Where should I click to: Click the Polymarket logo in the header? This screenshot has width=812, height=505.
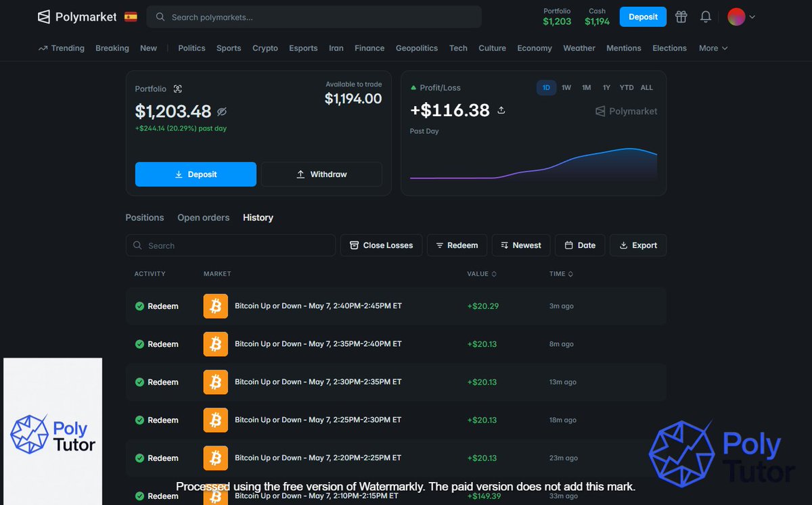click(x=77, y=17)
